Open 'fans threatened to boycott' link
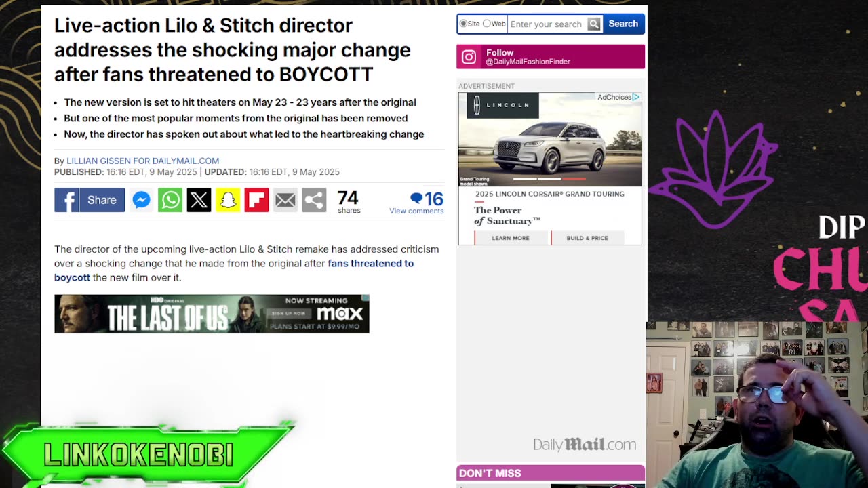Image resolution: width=868 pixels, height=488 pixels. coord(234,270)
